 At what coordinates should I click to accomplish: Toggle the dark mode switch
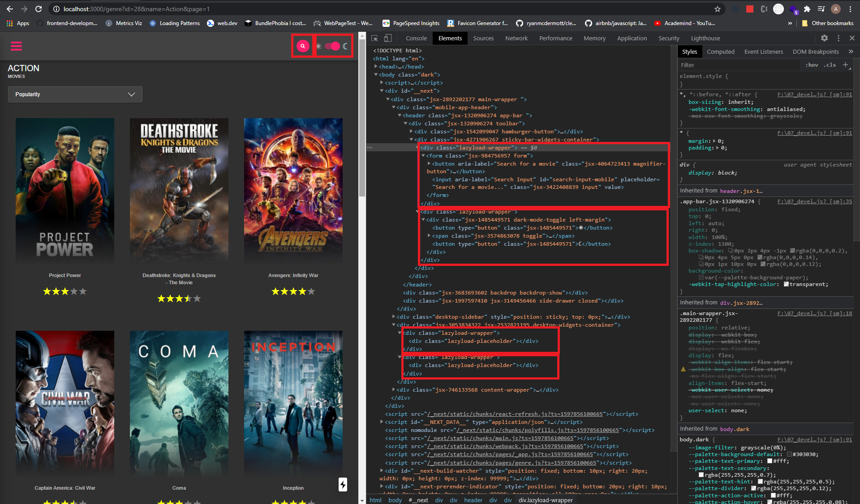332,46
